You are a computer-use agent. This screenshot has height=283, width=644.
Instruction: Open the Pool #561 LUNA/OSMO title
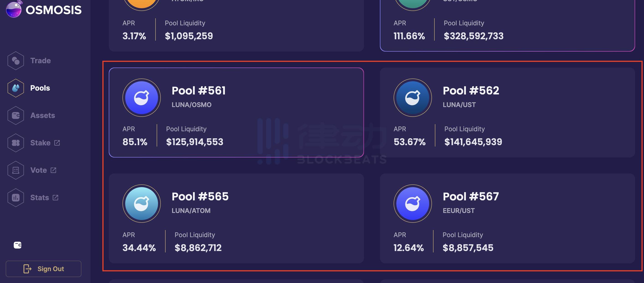pyautogui.click(x=198, y=91)
